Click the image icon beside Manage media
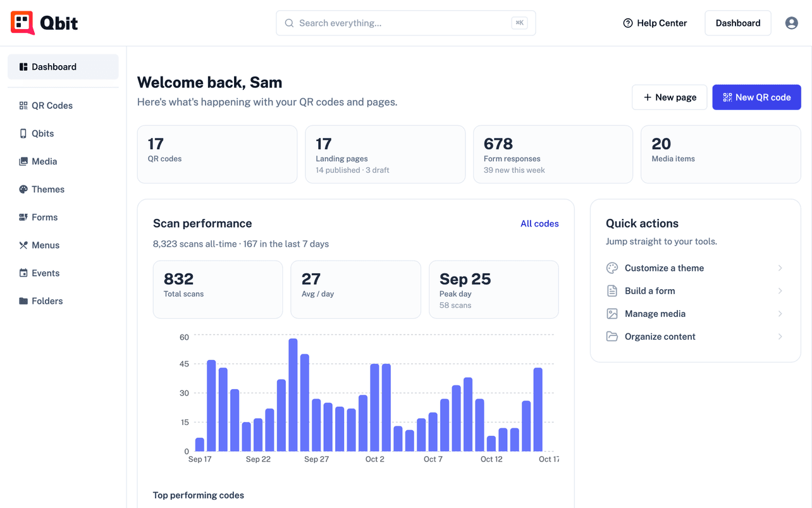This screenshot has width=812, height=508. click(x=612, y=314)
